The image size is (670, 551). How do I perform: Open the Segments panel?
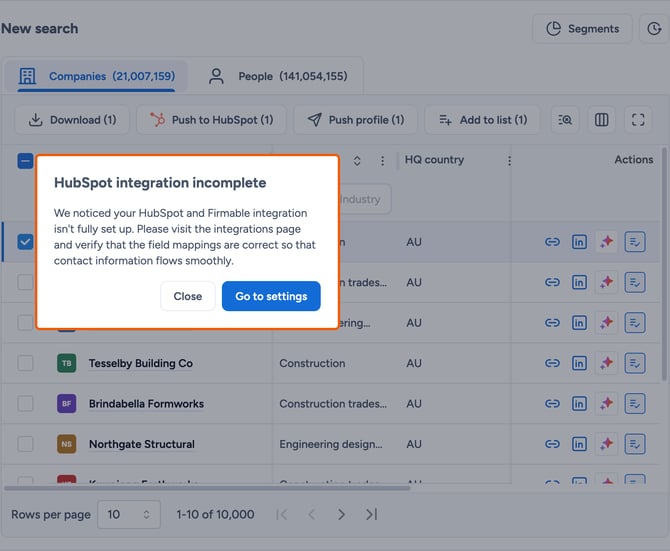click(x=582, y=29)
